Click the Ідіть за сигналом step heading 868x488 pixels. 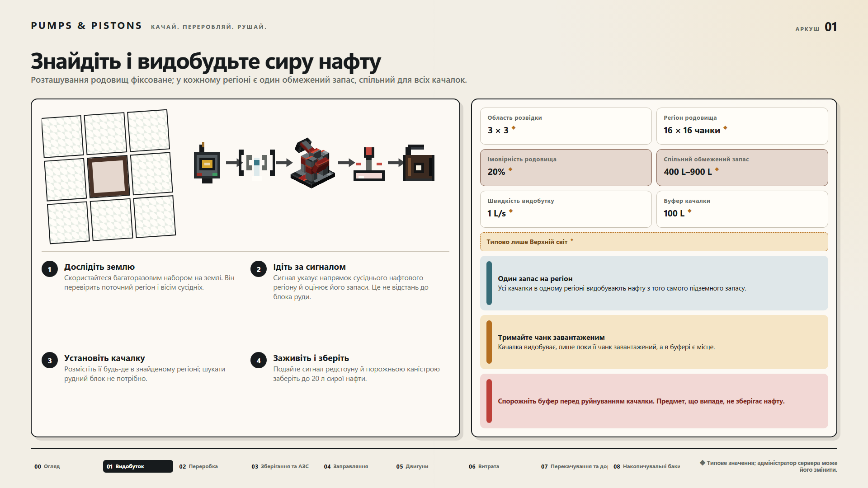[x=309, y=267]
